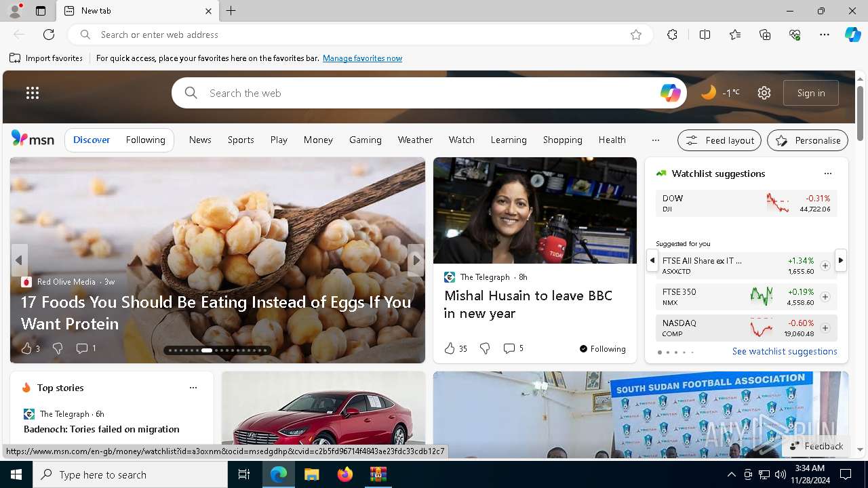This screenshot has height=488, width=868.
Task: Open News category
Action: tap(200, 140)
